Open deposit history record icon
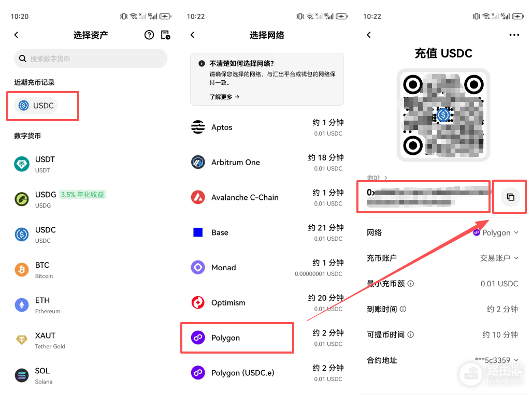This screenshot has height=395, width=532. click(166, 35)
